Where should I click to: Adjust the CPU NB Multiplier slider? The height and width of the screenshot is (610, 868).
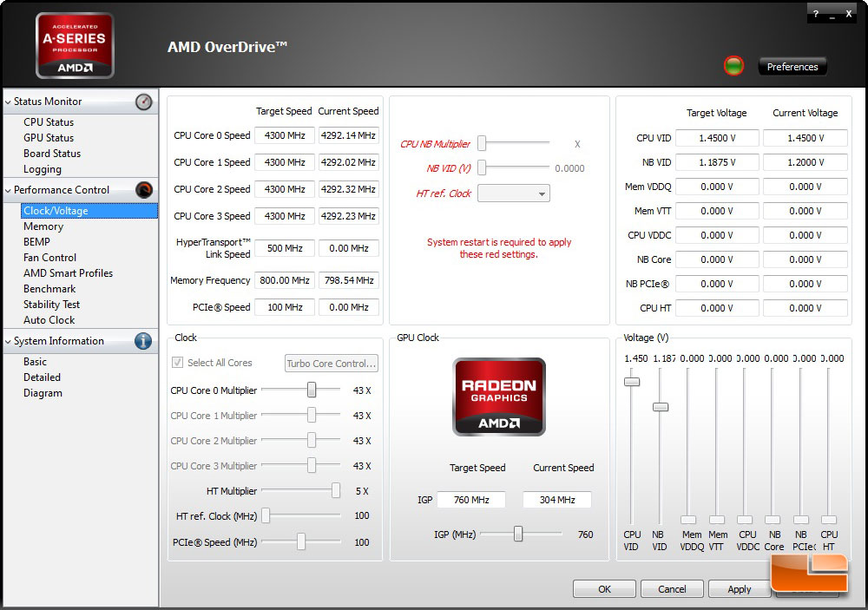(x=482, y=143)
